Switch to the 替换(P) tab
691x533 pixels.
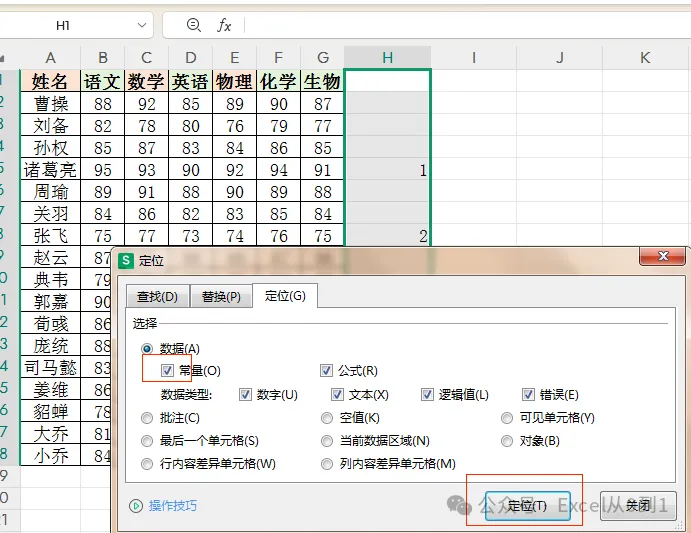(x=221, y=296)
